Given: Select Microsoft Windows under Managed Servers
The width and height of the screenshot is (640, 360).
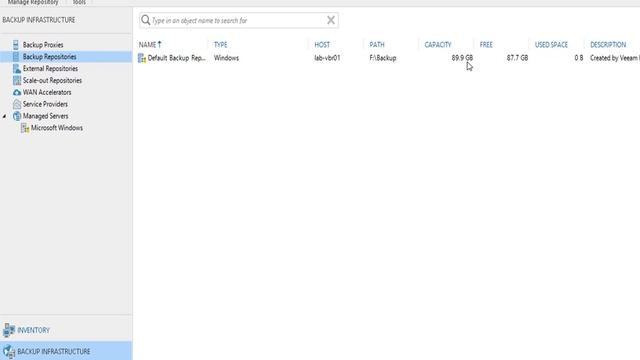Looking at the screenshot, I should click(x=57, y=128).
